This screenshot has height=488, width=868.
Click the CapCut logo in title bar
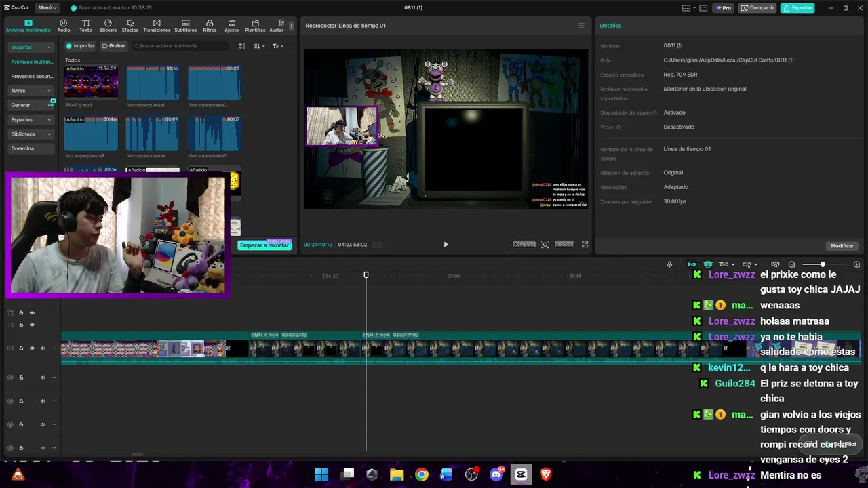tap(16, 8)
